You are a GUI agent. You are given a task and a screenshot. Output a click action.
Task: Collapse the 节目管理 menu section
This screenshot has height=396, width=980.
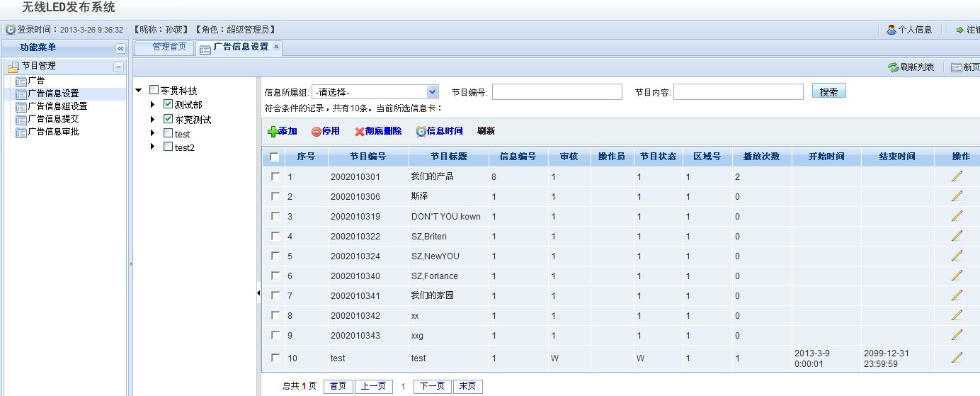pos(119,67)
